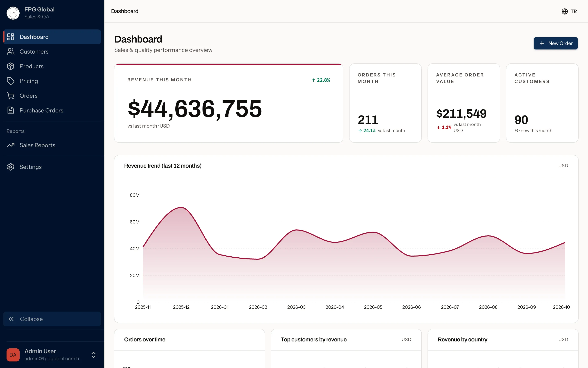Click the Products box icon
Viewport: 588px width, 368px height.
coord(11,66)
